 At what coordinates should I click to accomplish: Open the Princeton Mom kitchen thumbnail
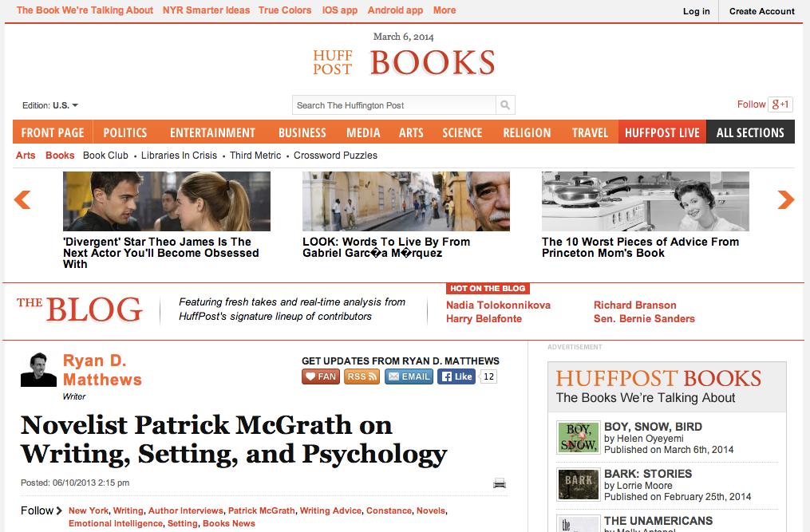[x=646, y=202]
